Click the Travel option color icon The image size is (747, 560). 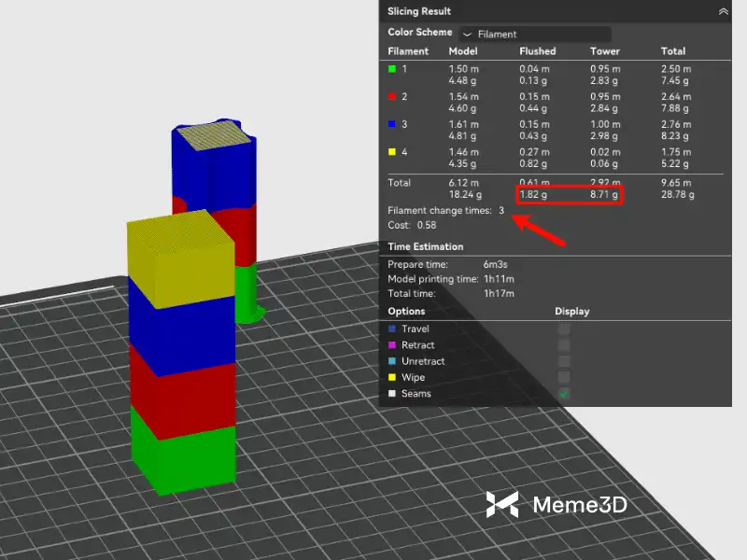[x=391, y=329]
